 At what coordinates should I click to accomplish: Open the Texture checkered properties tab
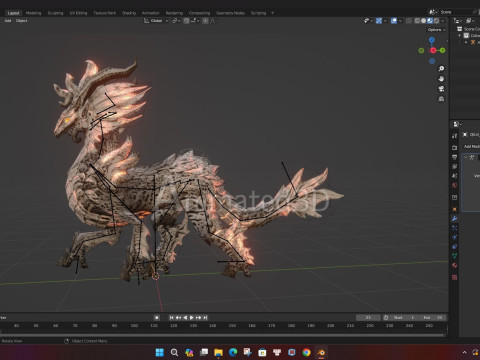454,277
